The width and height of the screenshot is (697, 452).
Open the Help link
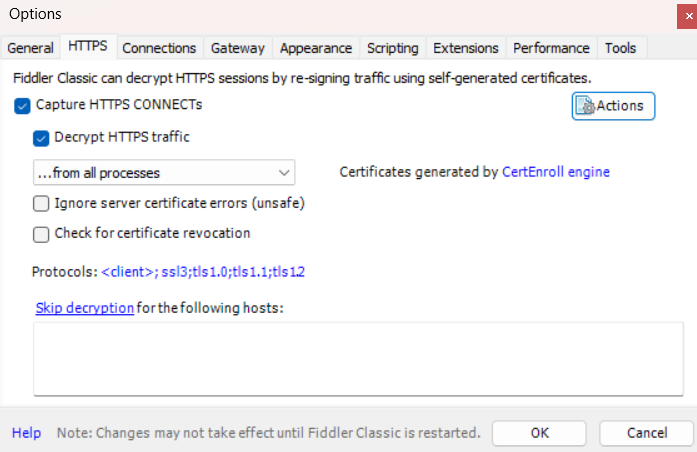click(26, 432)
